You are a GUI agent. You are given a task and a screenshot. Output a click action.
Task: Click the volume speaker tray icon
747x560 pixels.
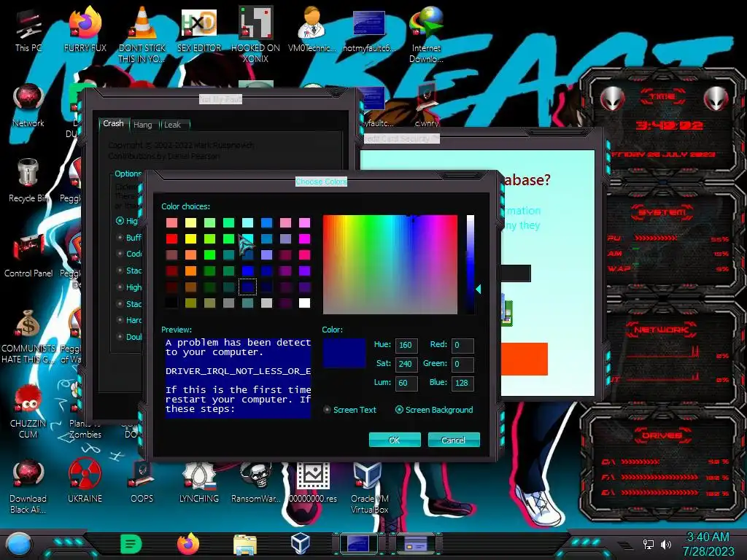click(x=666, y=544)
